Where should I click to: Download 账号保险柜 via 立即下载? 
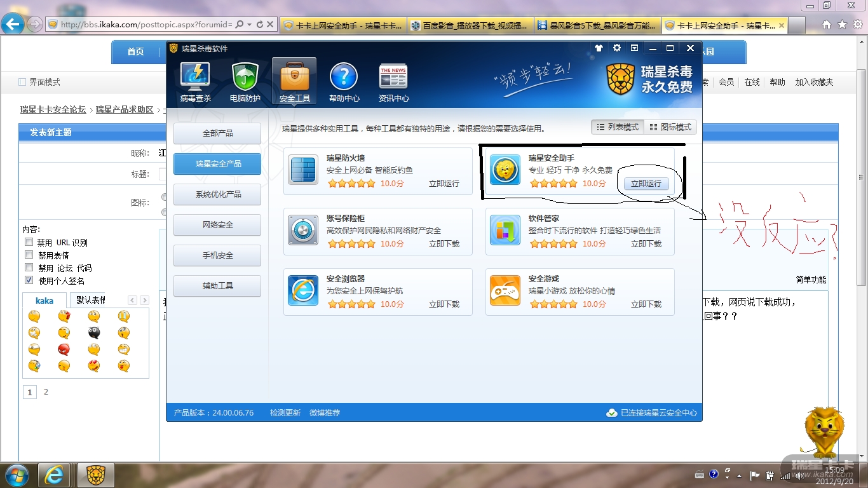(x=444, y=244)
